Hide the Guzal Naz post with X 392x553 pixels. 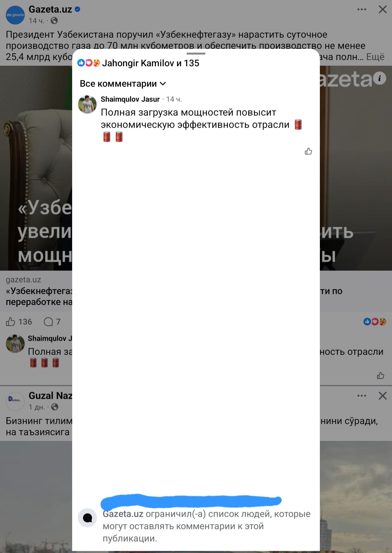click(x=382, y=396)
